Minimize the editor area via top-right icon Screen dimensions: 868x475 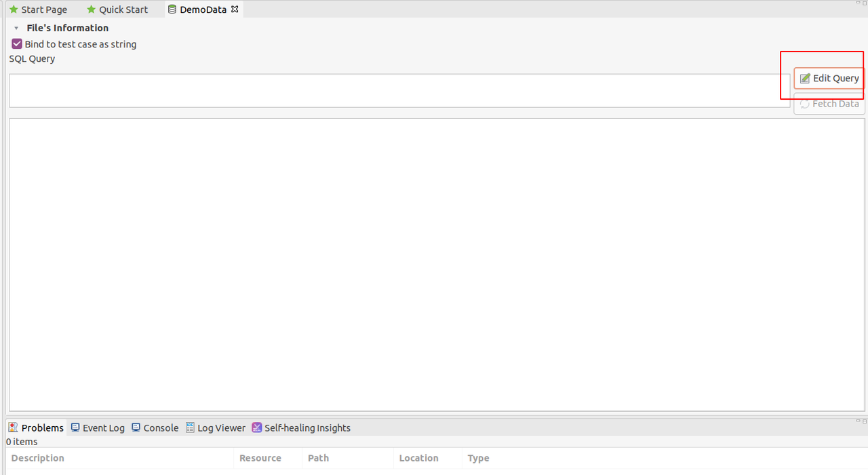click(859, 3)
